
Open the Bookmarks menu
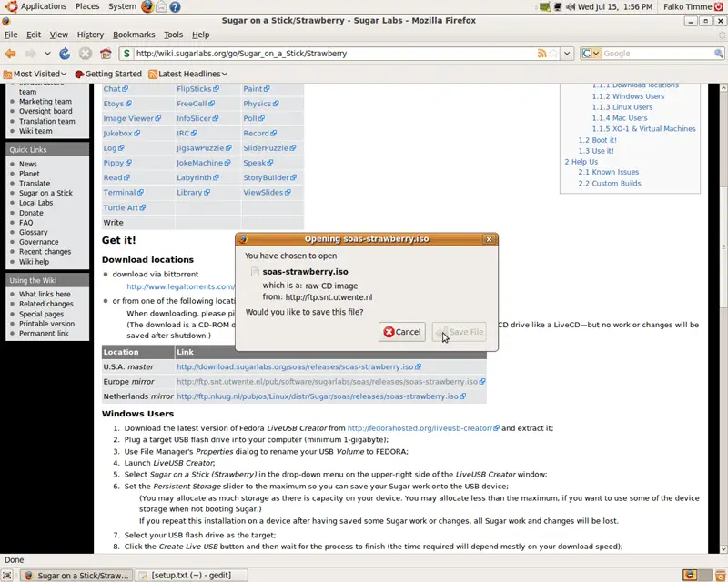[x=134, y=35]
